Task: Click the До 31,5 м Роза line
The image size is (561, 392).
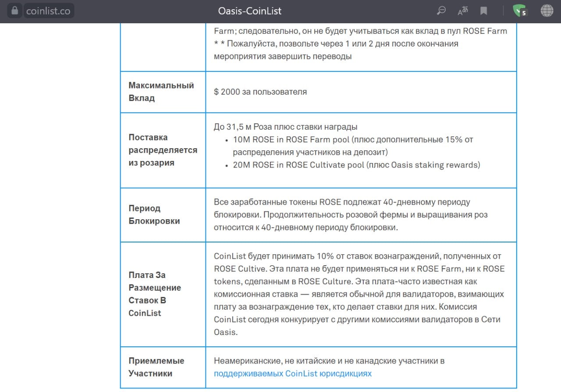Action: 285,127
